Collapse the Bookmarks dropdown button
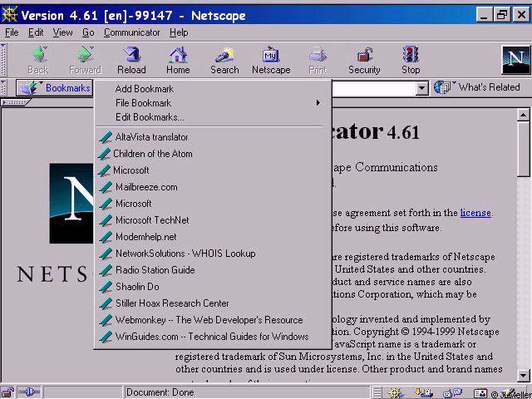The height and width of the screenshot is (399, 532). point(57,87)
